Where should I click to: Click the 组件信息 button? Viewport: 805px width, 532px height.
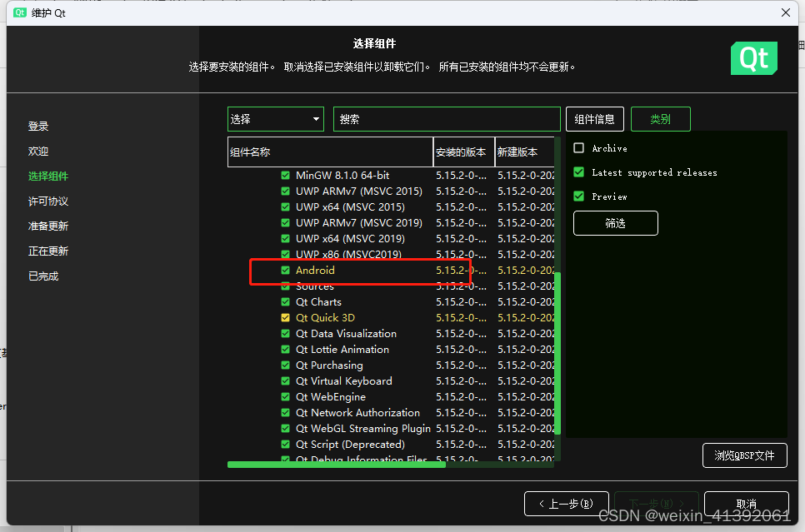[594, 119]
